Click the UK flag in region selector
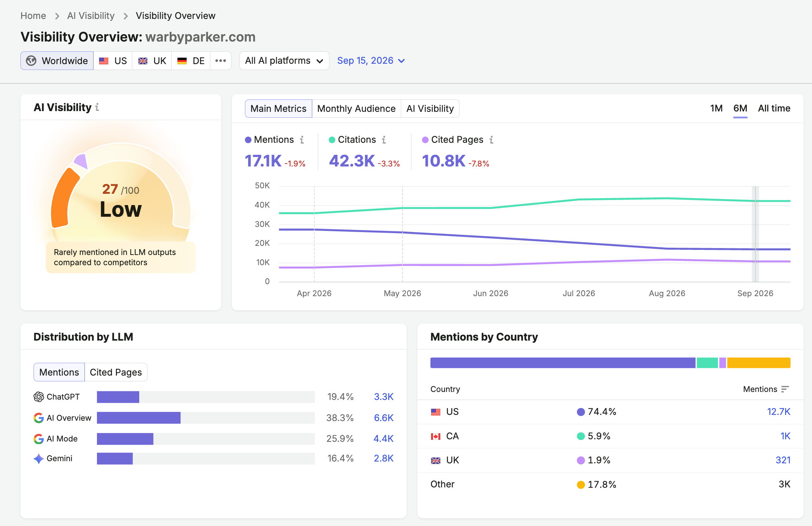The width and height of the screenshot is (812, 526). 143,61
